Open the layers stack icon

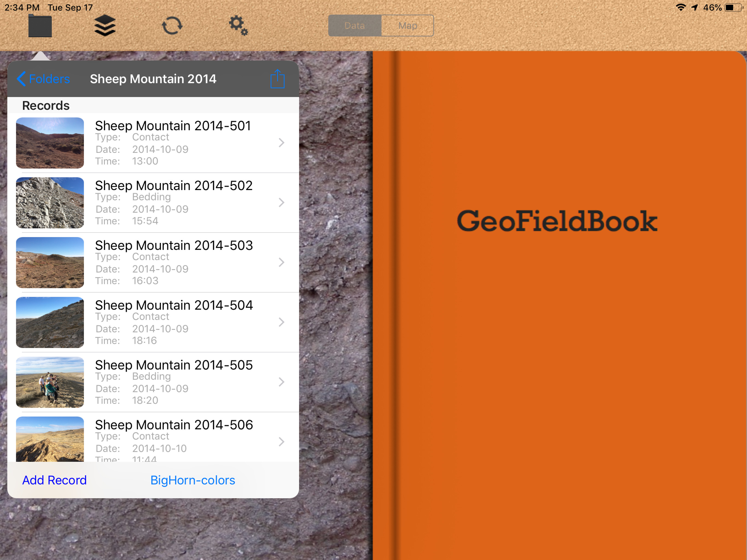click(x=105, y=26)
